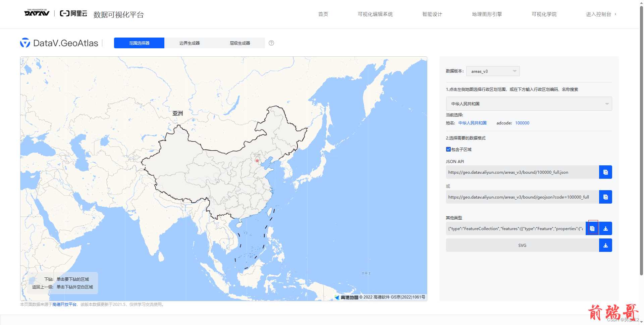Click the 2.选择需要的数据格式 heading

pos(466,138)
